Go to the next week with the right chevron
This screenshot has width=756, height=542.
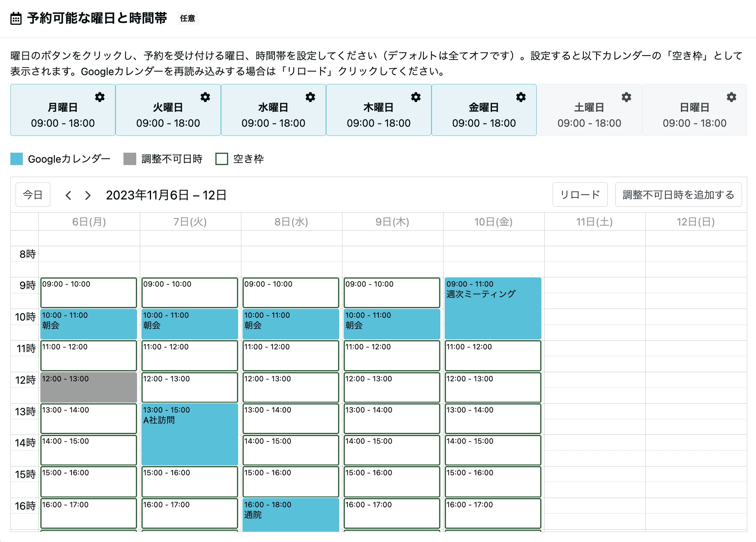(88, 195)
